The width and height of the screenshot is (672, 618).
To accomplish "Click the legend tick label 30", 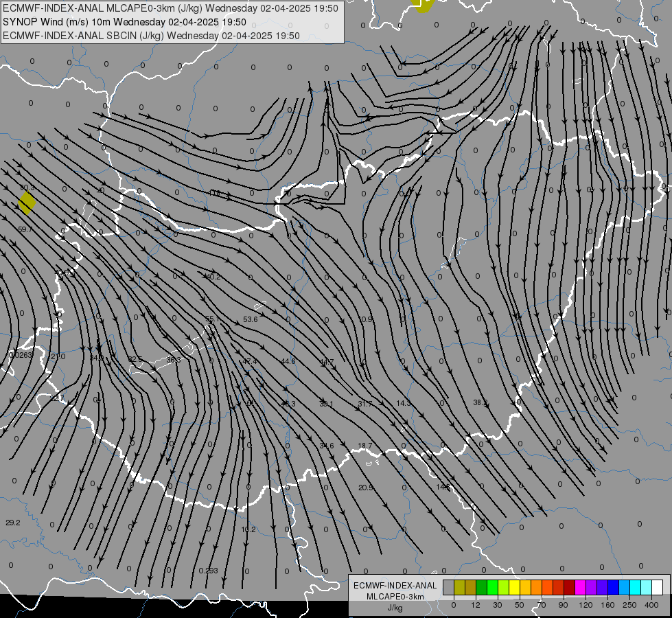I will [x=497, y=605].
